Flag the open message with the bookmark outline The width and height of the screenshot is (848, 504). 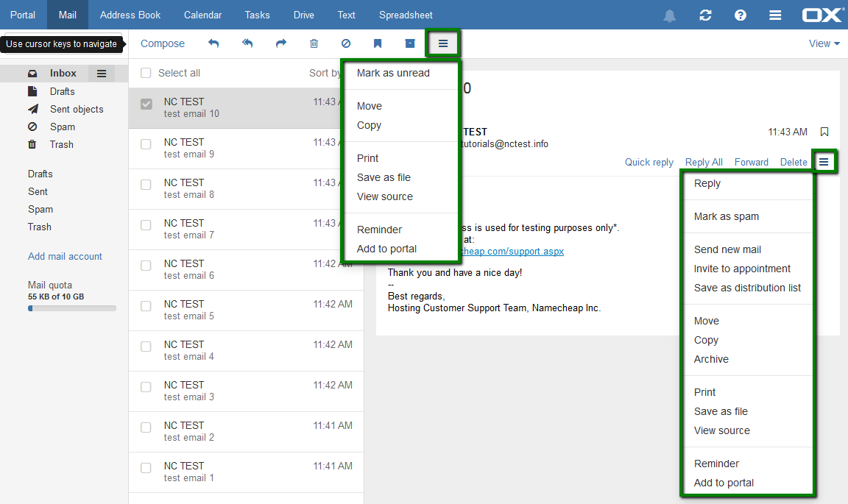824,132
